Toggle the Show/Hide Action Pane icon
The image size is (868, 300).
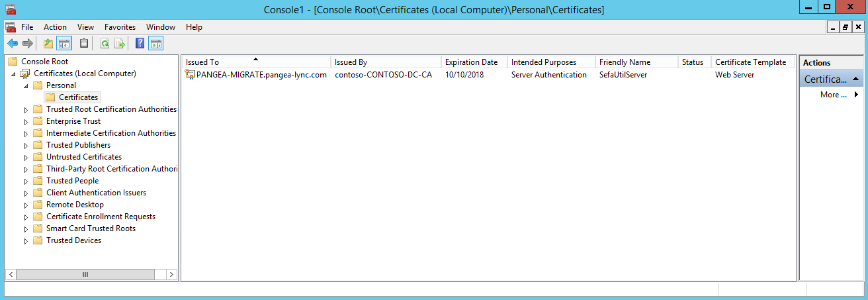tap(156, 44)
